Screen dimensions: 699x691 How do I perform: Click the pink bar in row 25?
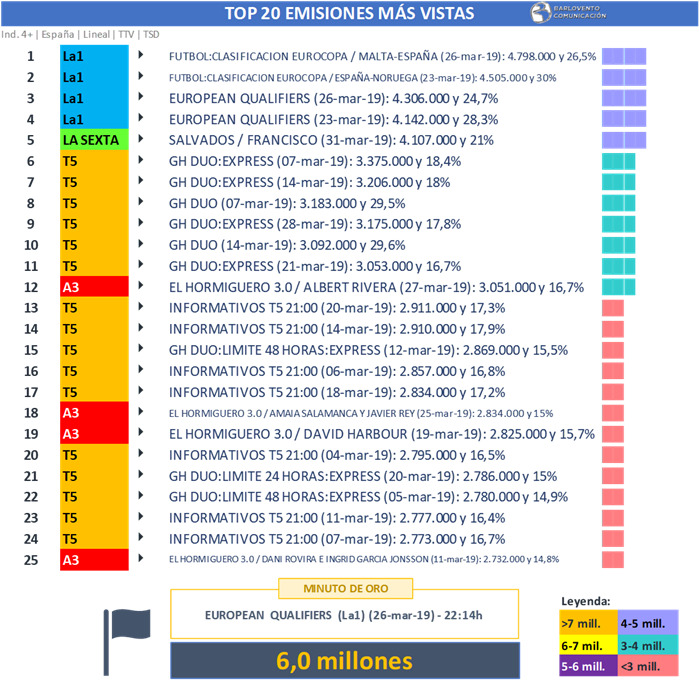point(613,559)
